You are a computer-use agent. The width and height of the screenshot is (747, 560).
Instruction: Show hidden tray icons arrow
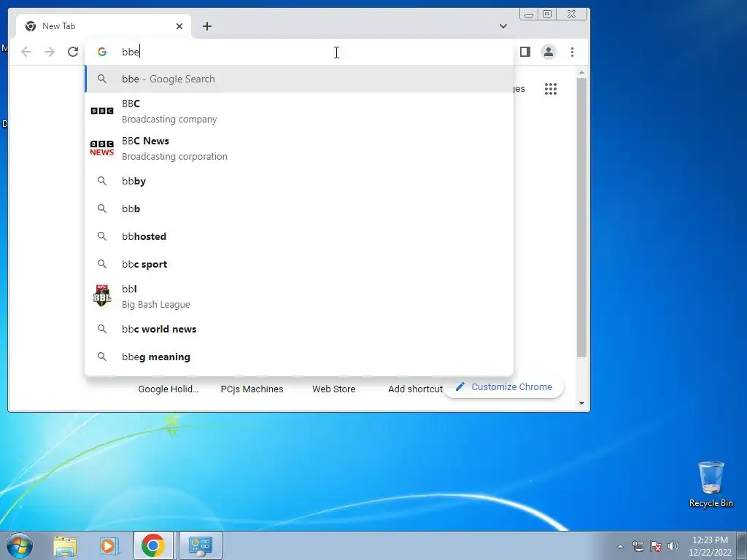(620, 545)
